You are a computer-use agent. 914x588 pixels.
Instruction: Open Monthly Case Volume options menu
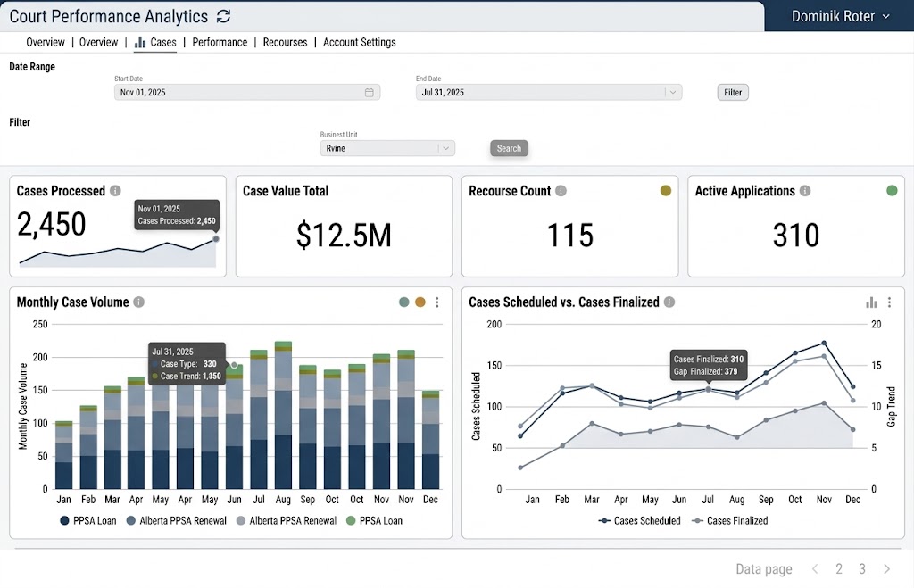(x=437, y=302)
